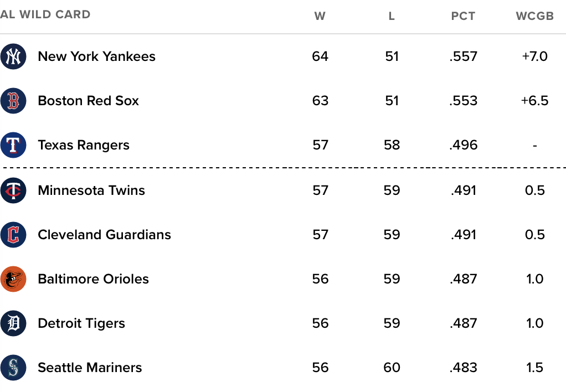
Task: Click the L column header
Action: (392, 16)
